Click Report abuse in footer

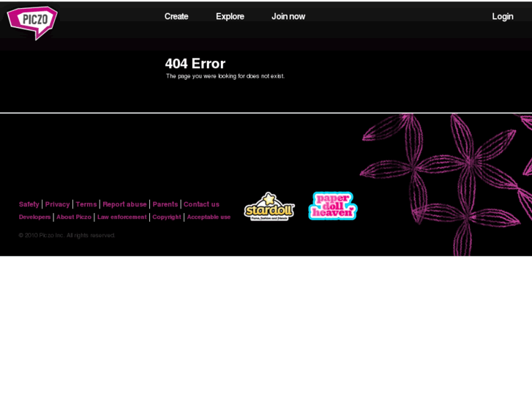124,204
